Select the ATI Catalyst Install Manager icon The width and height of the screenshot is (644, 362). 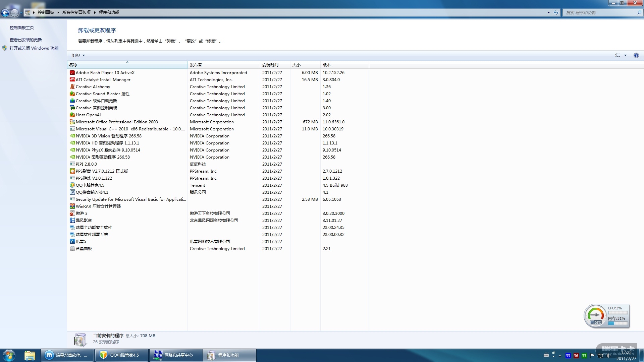[72, 79]
